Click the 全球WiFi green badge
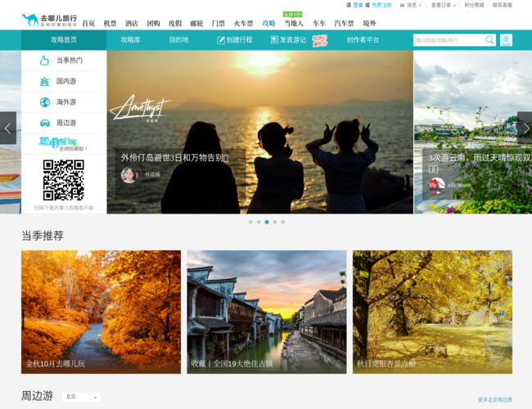 point(293,14)
